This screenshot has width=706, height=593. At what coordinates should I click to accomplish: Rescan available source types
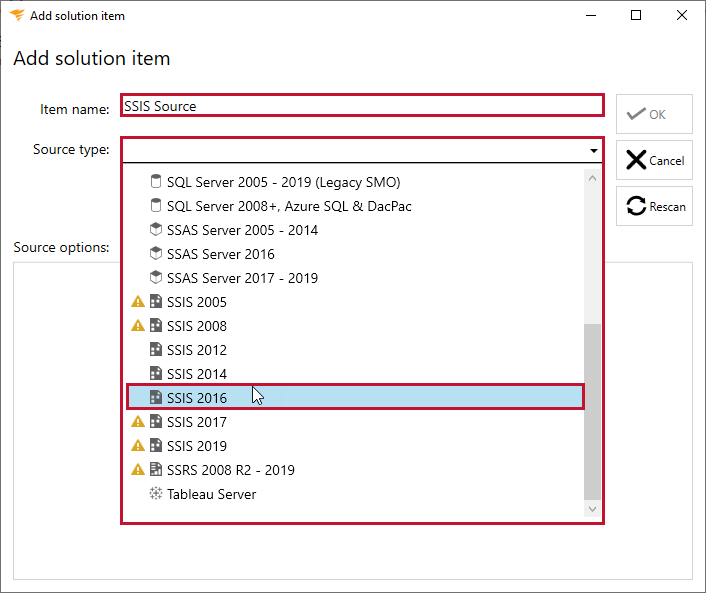click(654, 206)
